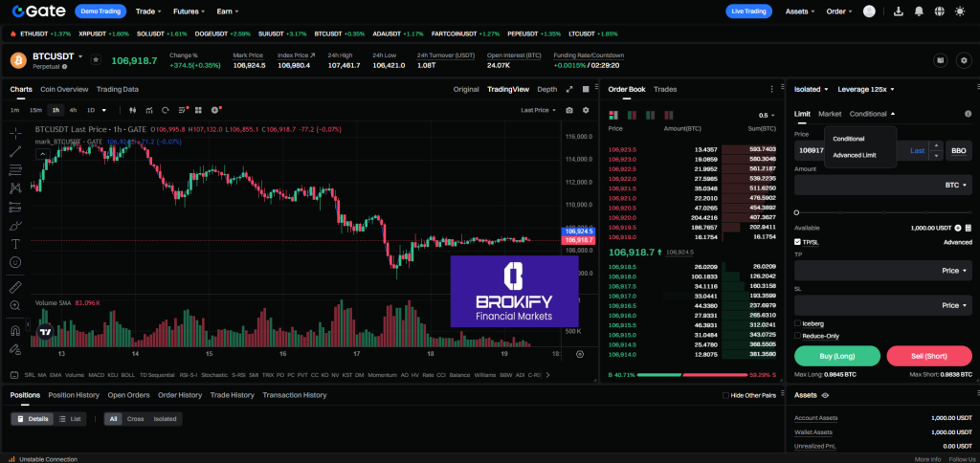980x463 pixels.
Task: Click the lock drawings pencil icon
Action: [x=15, y=348]
